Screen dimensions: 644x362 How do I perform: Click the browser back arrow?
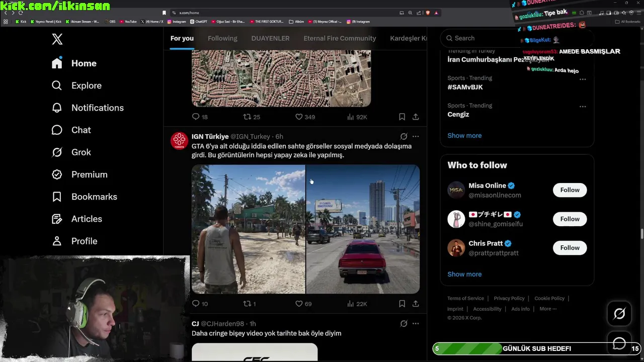[6, 13]
